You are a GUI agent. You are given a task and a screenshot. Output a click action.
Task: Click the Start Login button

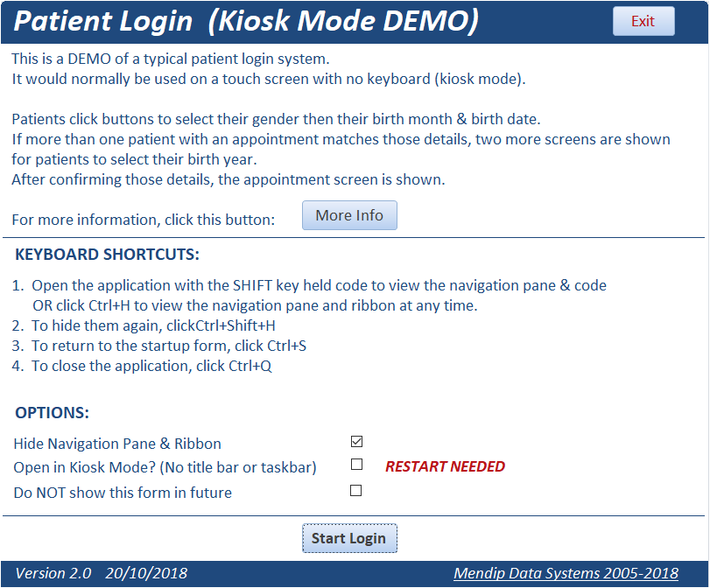coord(349,538)
